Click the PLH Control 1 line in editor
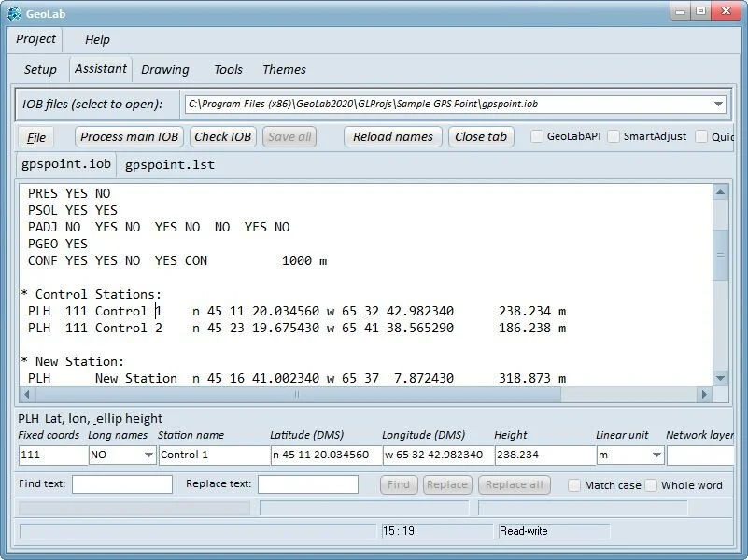This screenshot has width=748, height=560. [x=297, y=311]
